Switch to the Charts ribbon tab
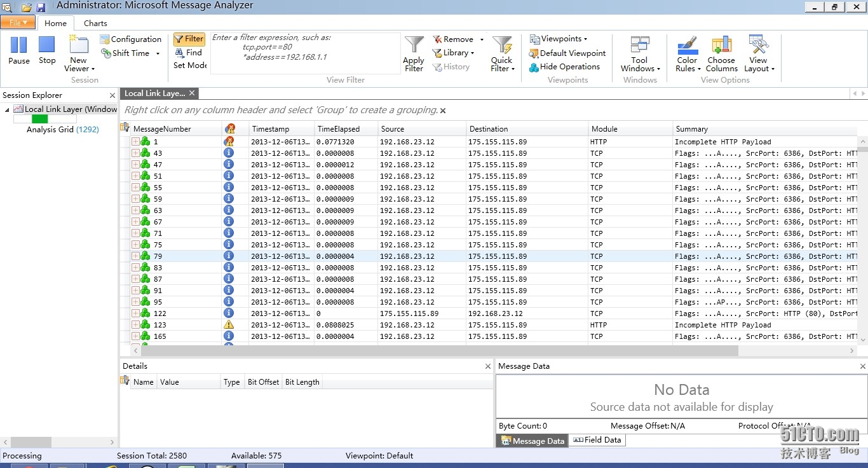The width and height of the screenshot is (868, 468). click(x=95, y=24)
